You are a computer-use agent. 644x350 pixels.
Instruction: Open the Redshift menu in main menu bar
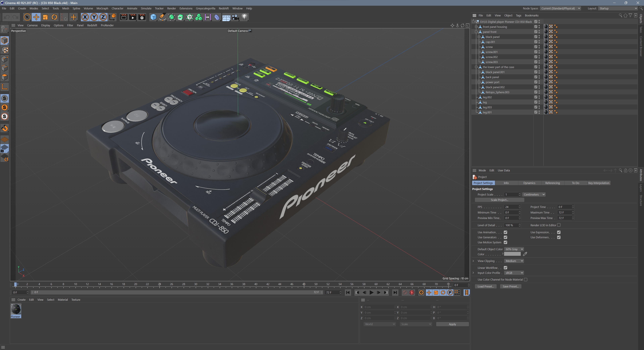click(x=224, y=8)
